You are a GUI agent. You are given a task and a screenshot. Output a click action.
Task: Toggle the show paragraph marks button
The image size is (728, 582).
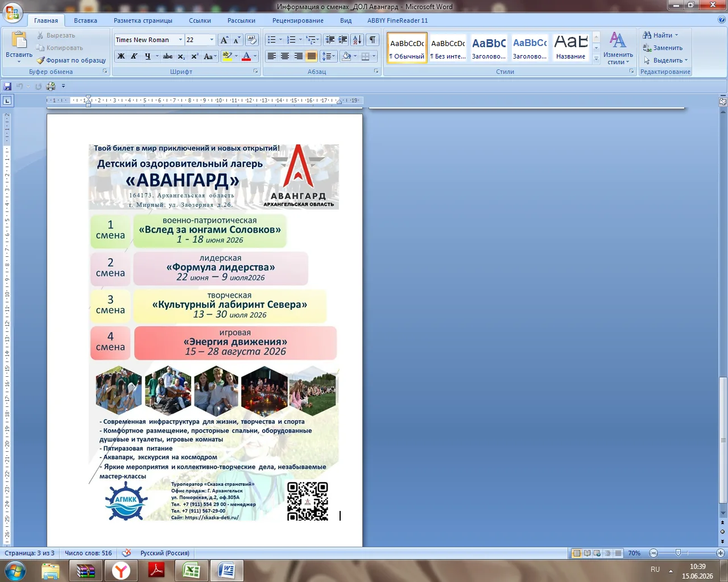tap(372, 40)
